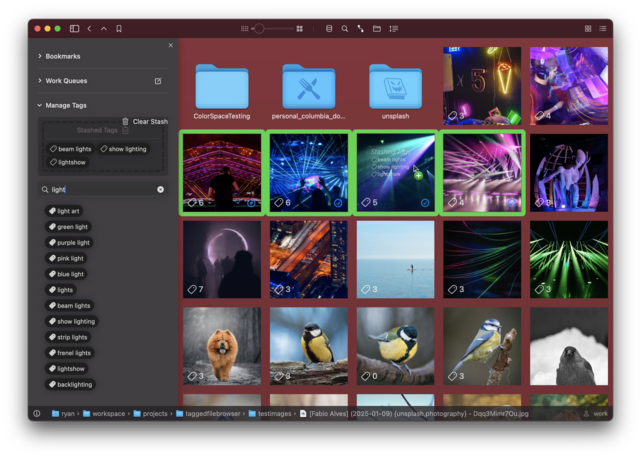Toggle checkmark on pink beam stage image
The image size is (641, 458).
tap(512, 203)
